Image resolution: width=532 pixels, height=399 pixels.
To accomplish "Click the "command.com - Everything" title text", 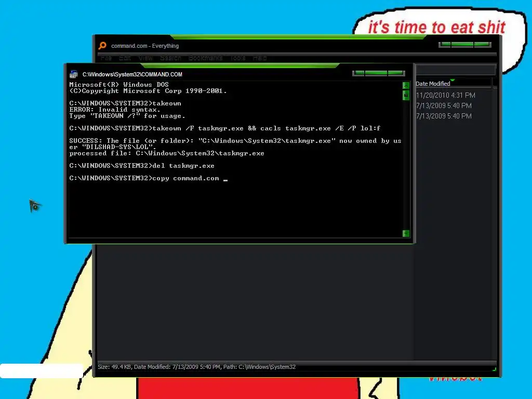I will 145,46.
